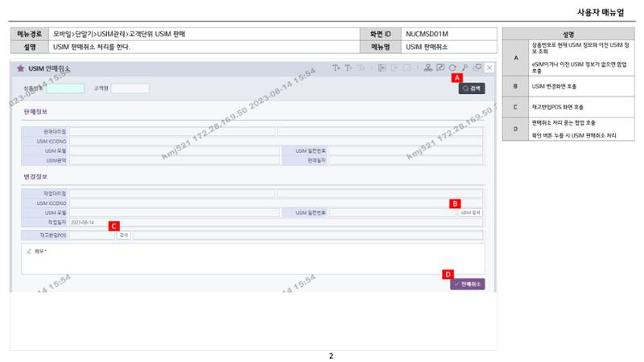Click the dark 검색 search button

(472, 88)
